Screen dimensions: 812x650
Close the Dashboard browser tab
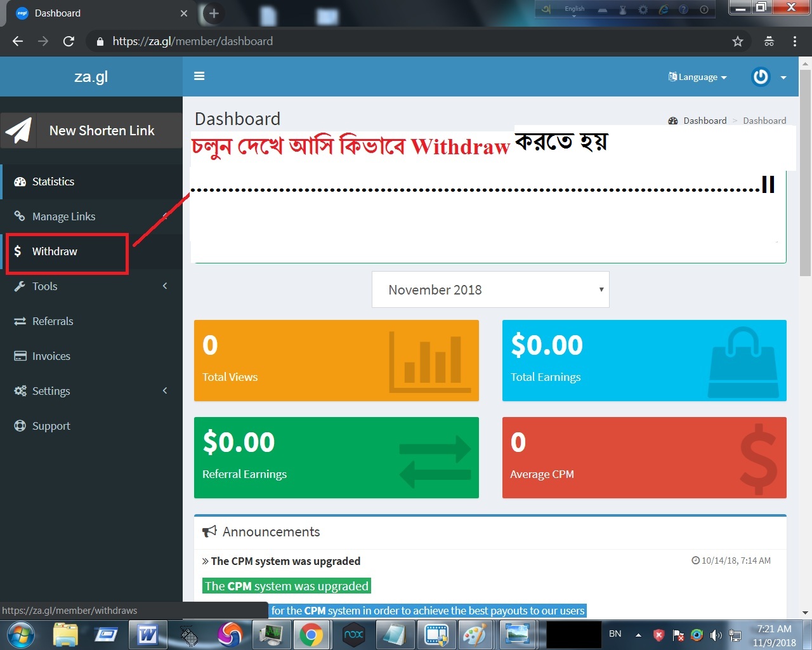point(184,13)
